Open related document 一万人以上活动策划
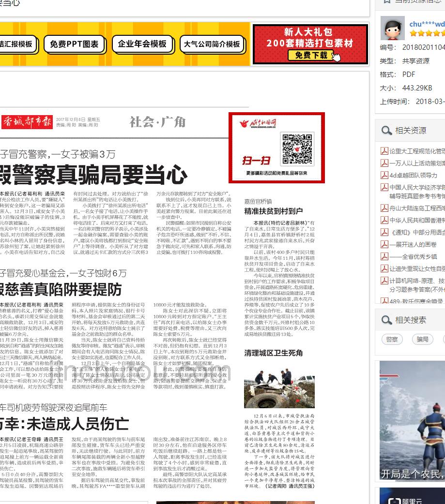Screen dimensions: 445x504 click(x=417, y=163)
